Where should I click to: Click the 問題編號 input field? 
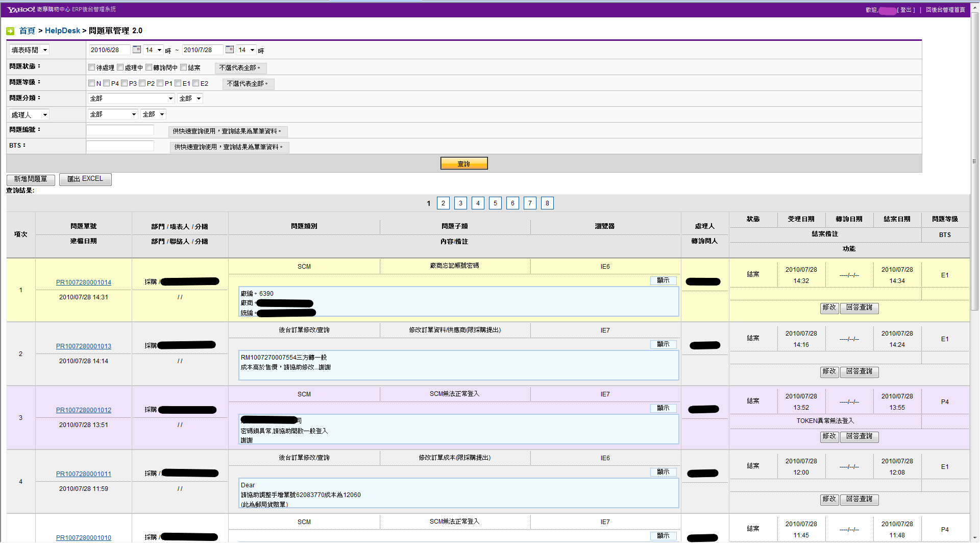click(120, 130)
